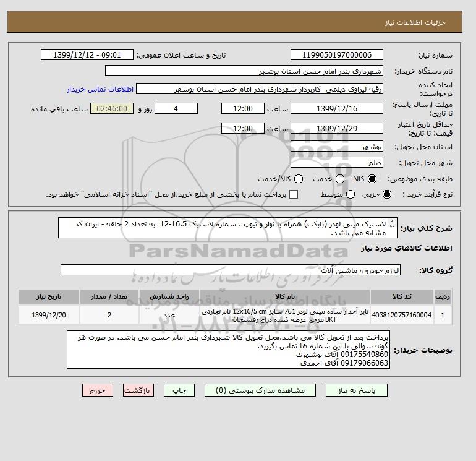Toggle the اسناد خزانه اسلامی payment checkbox

[x=294, y=194]
